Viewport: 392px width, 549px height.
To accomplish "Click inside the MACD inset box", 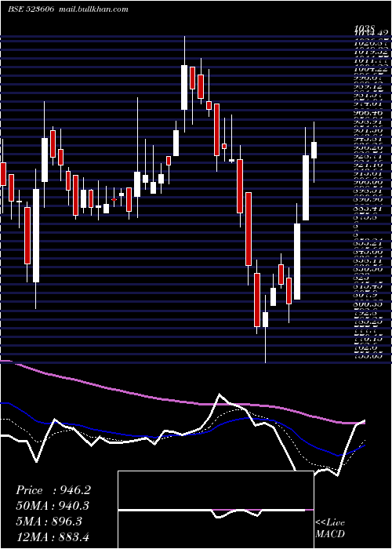I will coord(216,510).
